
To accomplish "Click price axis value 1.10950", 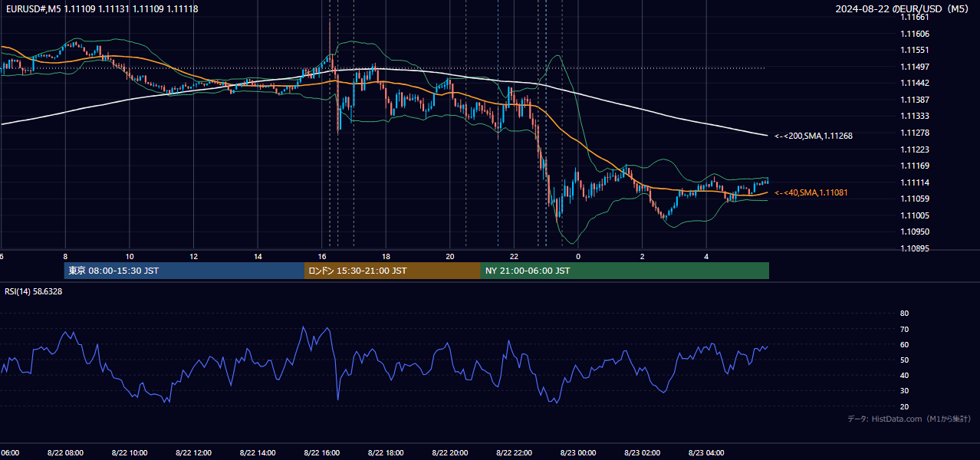I will pyautogui.click(x=914, y=232).
